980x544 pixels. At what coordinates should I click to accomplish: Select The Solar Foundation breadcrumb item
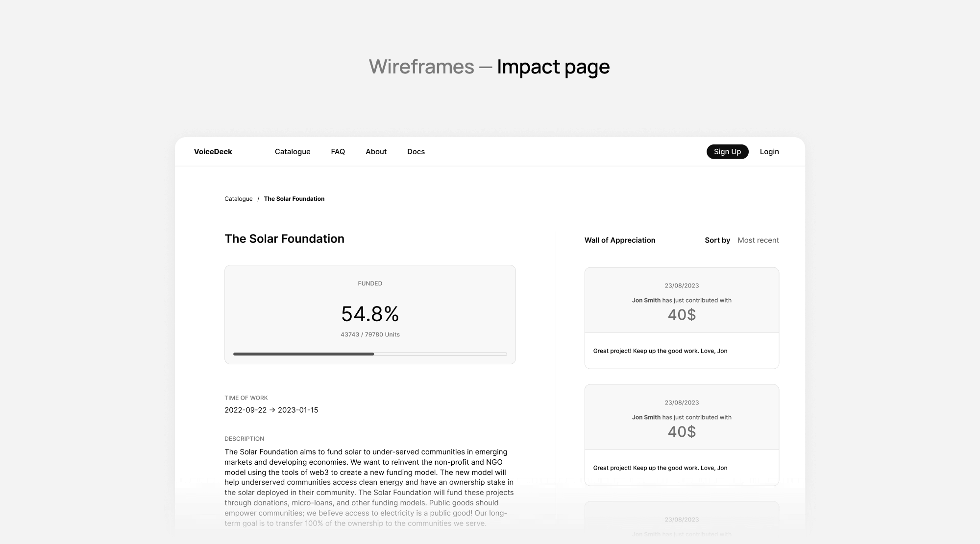294,199
